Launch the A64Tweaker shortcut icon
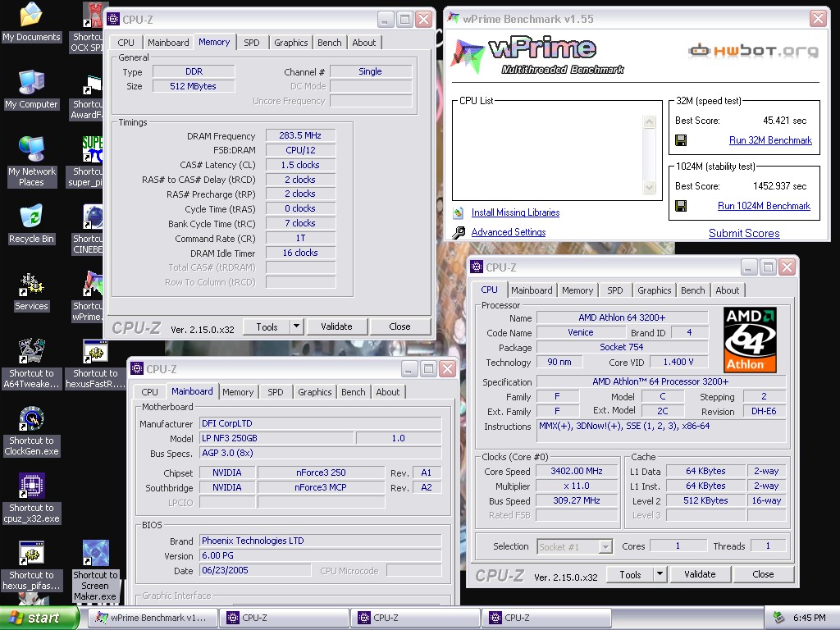The image size is (840, 630). 31,351
